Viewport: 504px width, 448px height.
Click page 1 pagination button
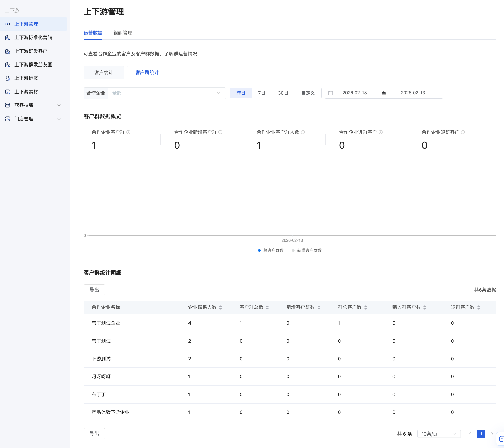click(481, 434)
